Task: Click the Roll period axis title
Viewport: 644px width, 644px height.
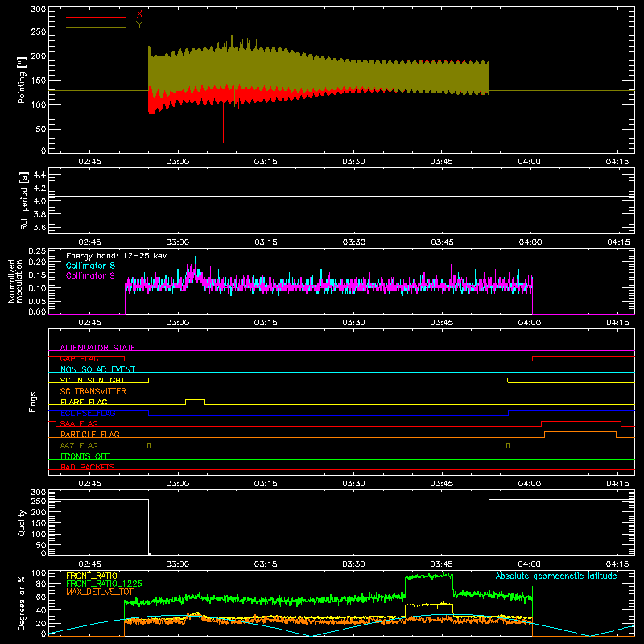Action: [24, 200]
